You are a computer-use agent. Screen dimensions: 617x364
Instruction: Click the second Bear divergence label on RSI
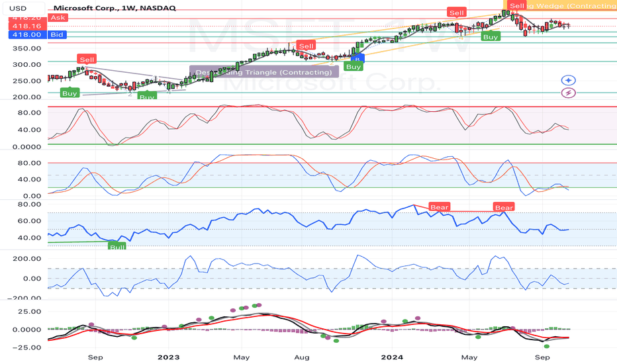click(504, 207)
